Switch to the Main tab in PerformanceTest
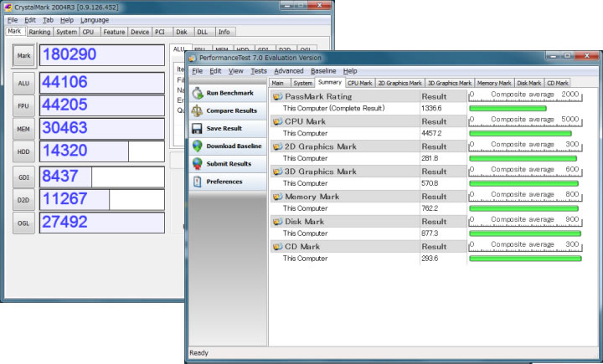Screen dimensions: 603x364 (x=278, y=83)
